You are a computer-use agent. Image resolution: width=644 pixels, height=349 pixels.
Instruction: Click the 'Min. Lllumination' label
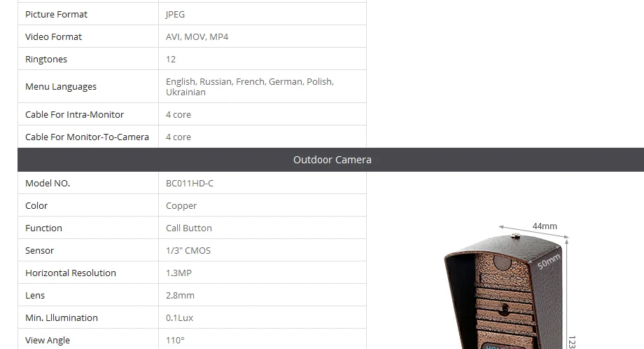pos(62,317)
